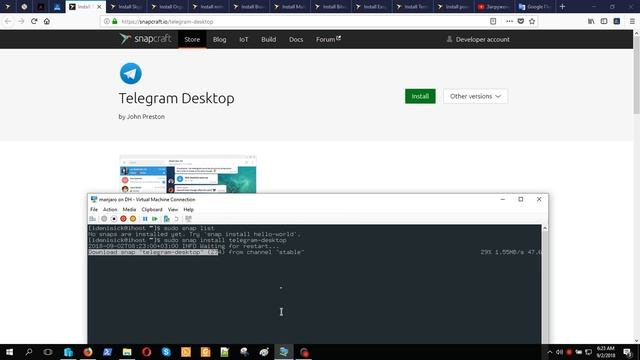Pause the virtual machine
640x360 pixels.
pyautogui.click(x=145, y=219)
